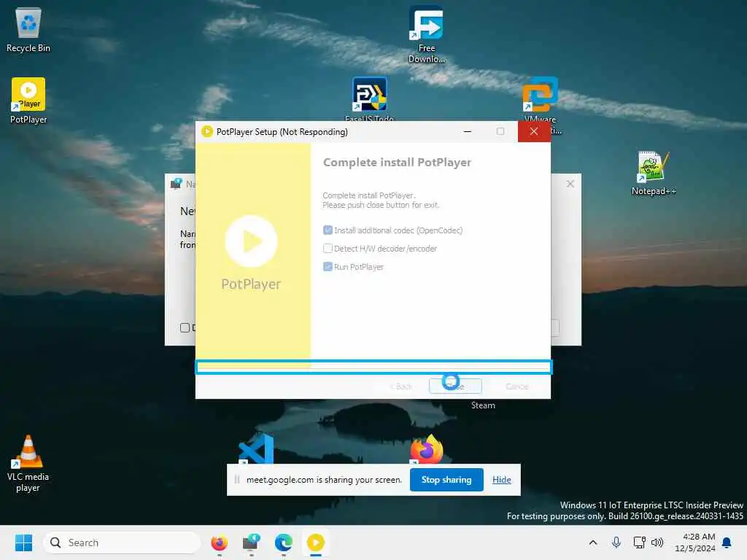Show hidden system tray icons
Image resolution: width=747 pixels, height=560 pixels.
coord(592,542)
